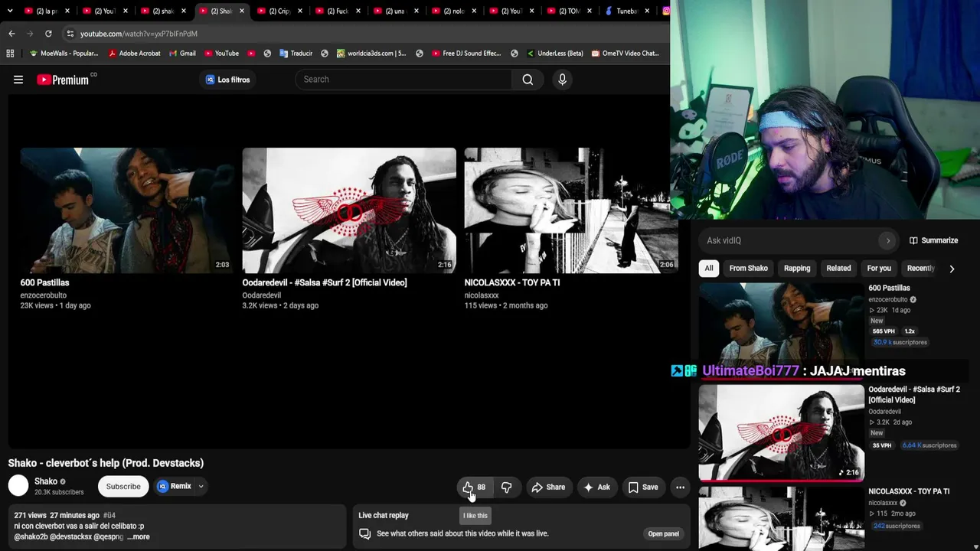Click the '30.9 k suscriptores' badge

point(900,342)
